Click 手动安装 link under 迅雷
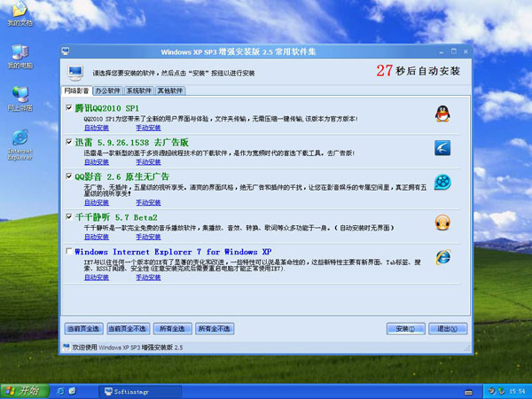 tap(148, 162)
